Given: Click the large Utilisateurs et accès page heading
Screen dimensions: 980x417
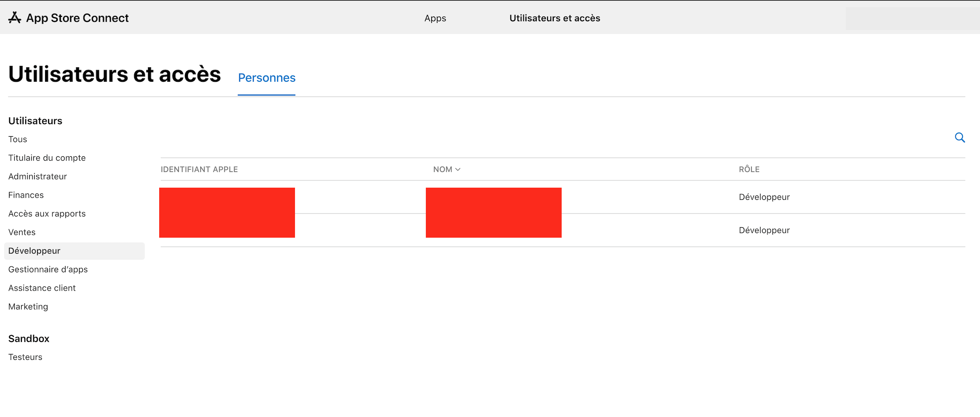Looking at the screenshot, I should pyautogui.click(x=115, y=74).
